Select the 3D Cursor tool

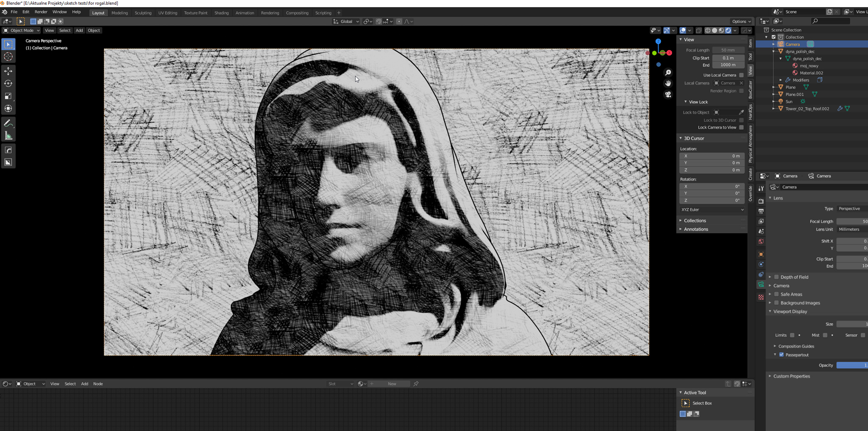tap(8, 56)
